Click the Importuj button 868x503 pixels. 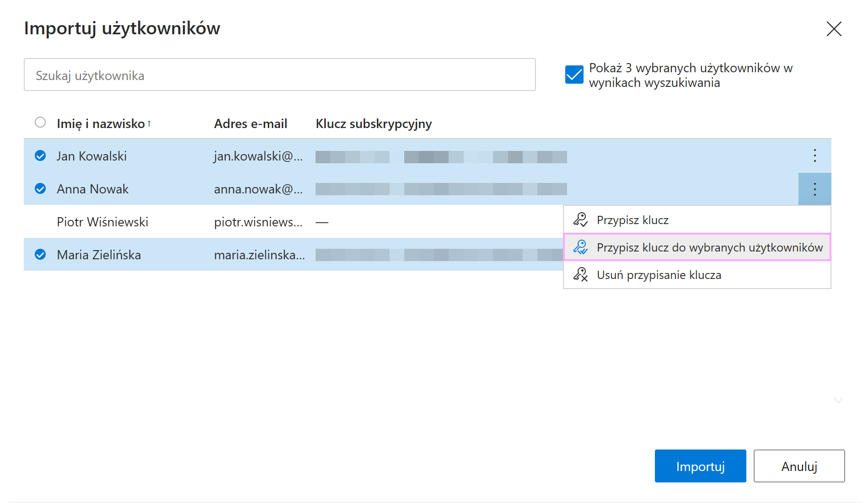tap(700, 466)
